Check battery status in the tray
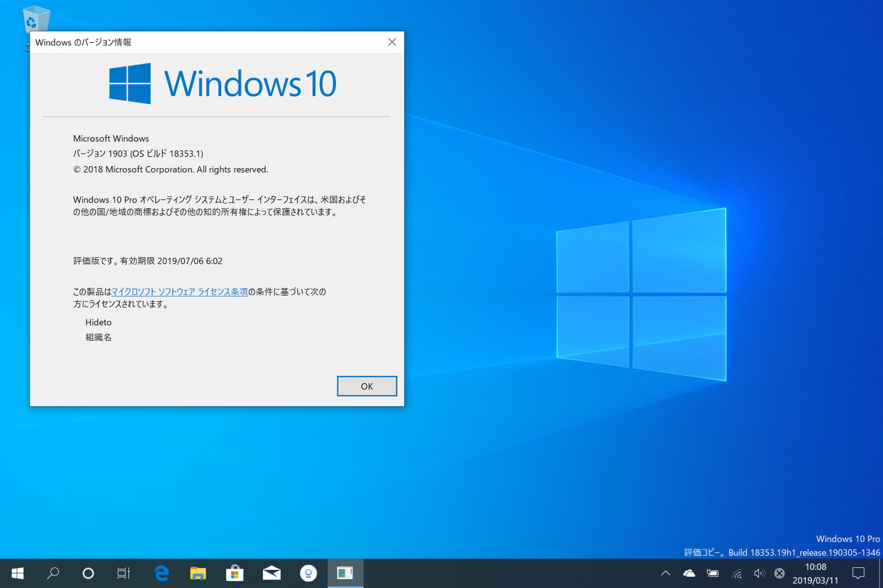The width and height of the screenshot is (883, 588). (x=713, y=573)
